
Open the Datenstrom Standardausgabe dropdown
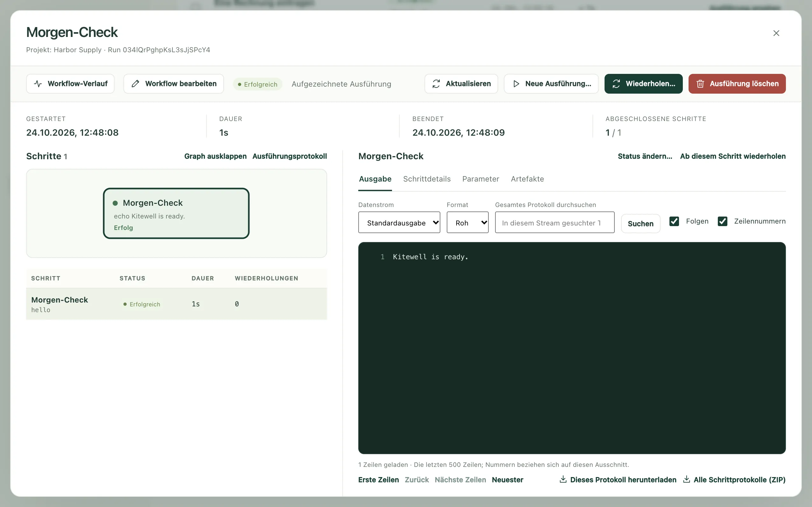[399, 222]
